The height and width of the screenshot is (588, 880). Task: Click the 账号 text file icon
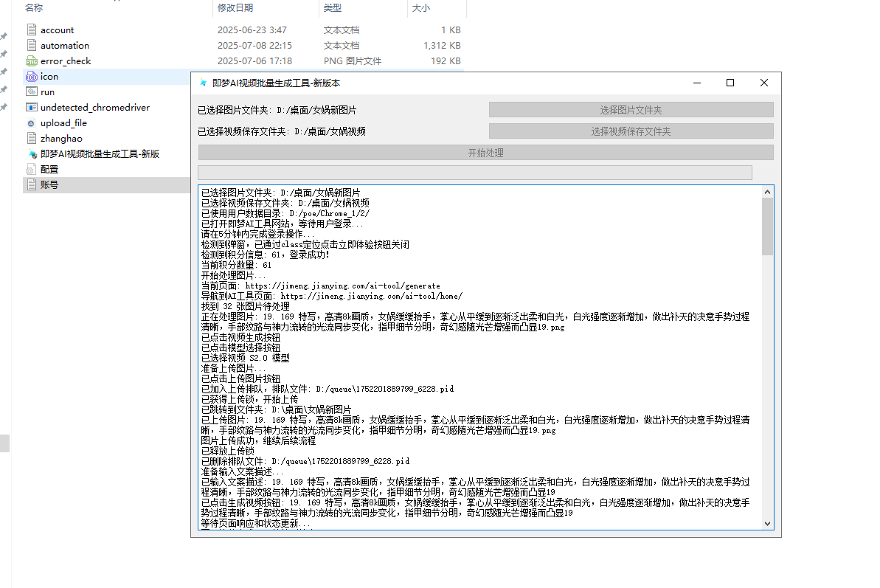point(32,184)
